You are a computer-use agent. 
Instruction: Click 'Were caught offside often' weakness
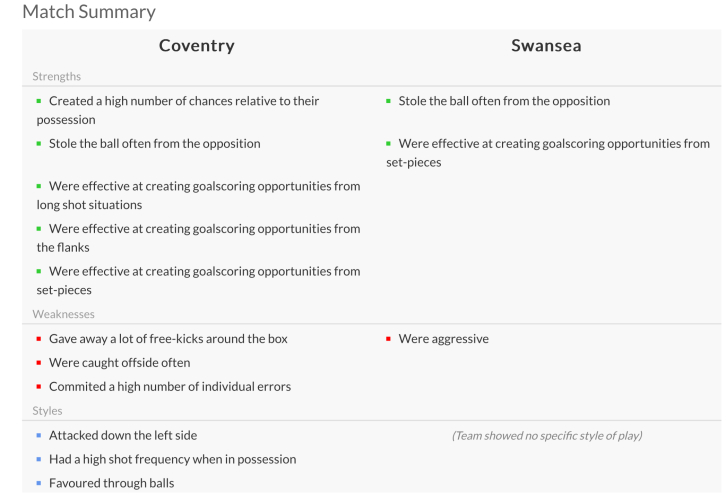(119, 363)
